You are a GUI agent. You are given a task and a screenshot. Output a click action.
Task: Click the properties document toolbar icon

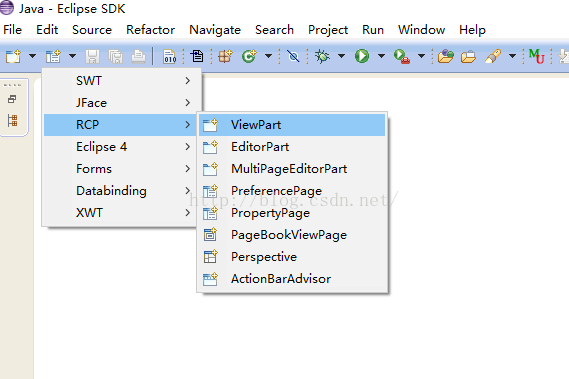[x=197, y=56]
